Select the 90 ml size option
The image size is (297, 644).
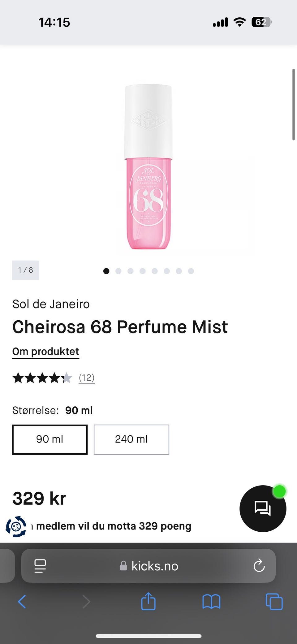[50, 439]
